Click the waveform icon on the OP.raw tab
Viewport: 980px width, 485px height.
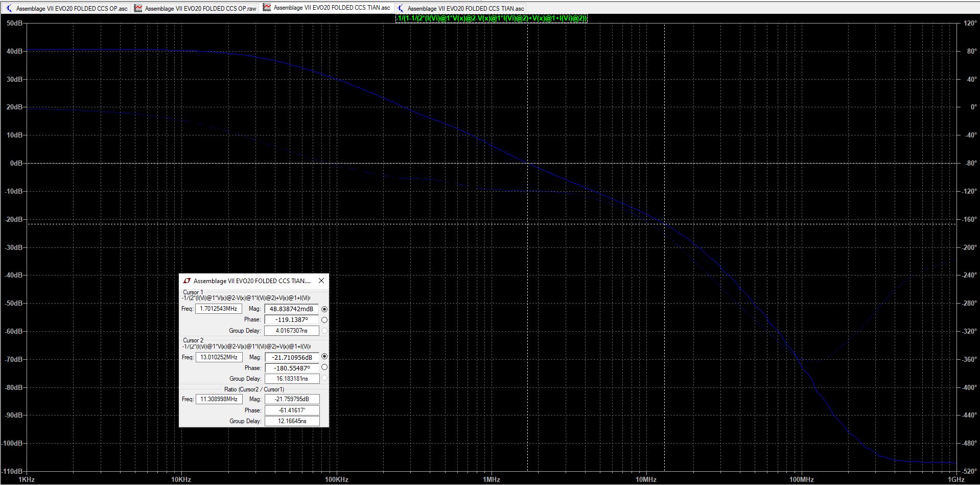pos(137,8)
